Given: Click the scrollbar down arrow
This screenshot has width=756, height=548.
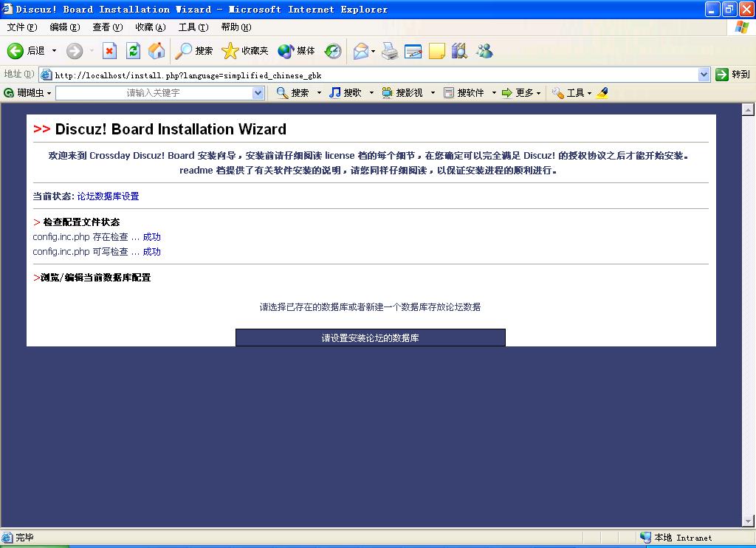Looking at the screenshot, I should click(x=748, y=521).
